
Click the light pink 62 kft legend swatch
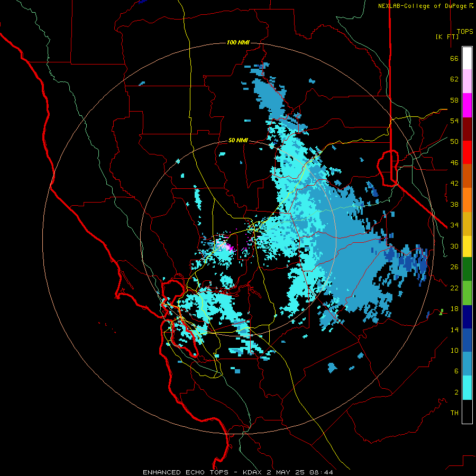[467, 81]
